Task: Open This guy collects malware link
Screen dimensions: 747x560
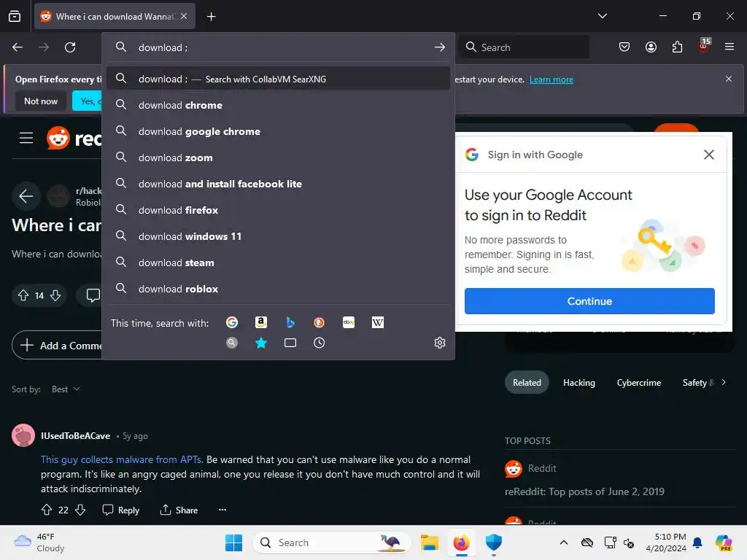Action: [122, 459]
